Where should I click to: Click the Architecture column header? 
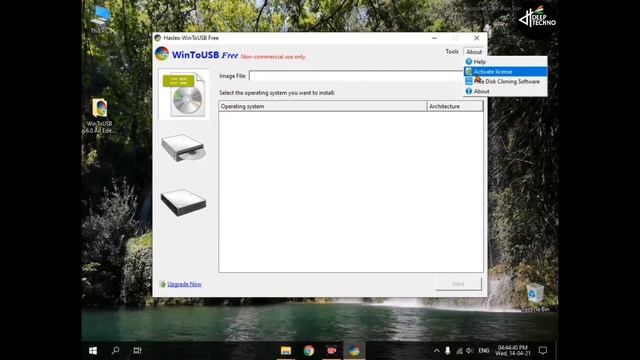click(455, 106)
